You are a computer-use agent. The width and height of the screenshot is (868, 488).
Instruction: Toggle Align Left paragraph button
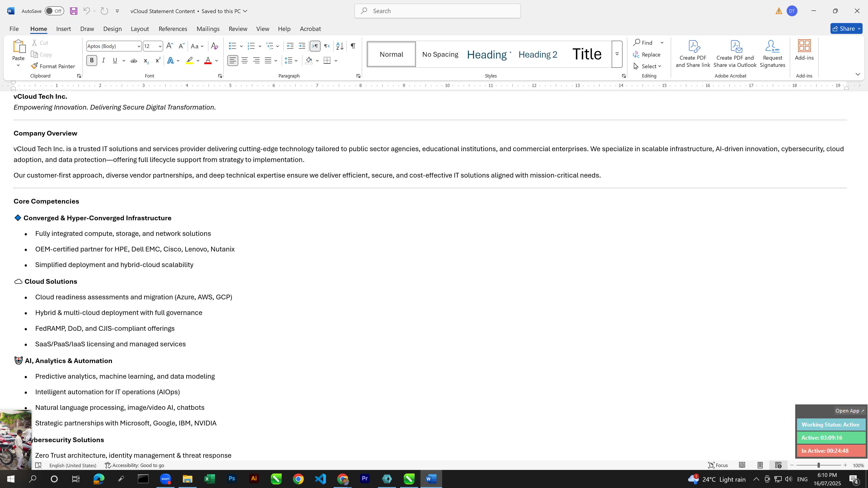pyautogui.click(x=233, y=61)
